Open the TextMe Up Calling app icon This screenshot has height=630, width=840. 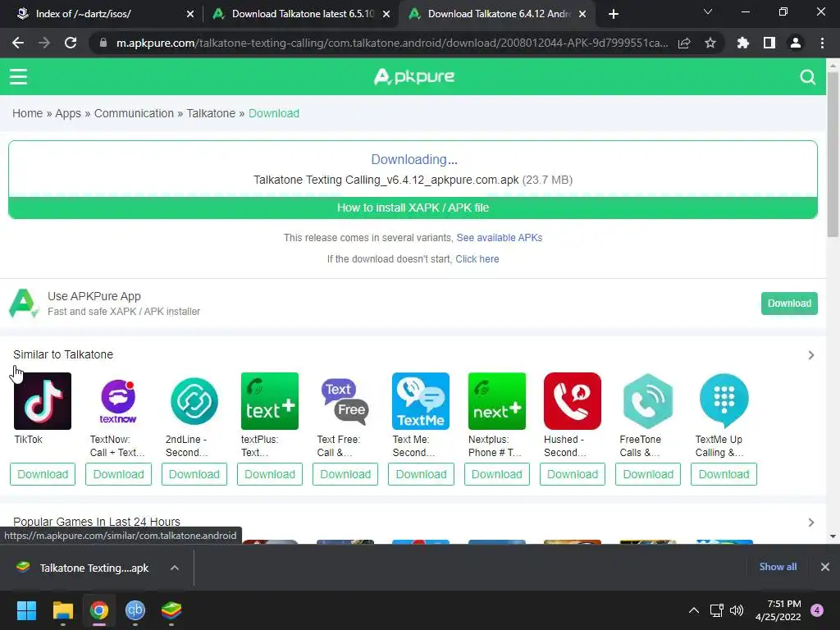pyautogui.click(x=724, y=400)
